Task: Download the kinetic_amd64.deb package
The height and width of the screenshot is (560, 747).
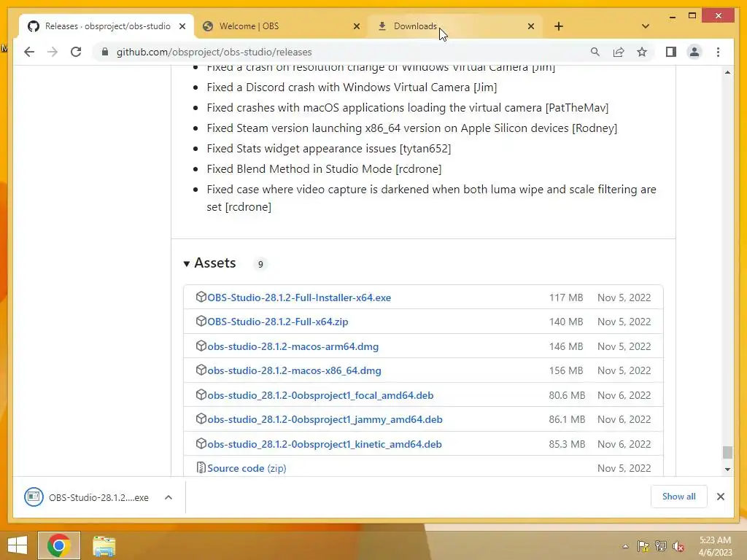Action: click(325, 444)
